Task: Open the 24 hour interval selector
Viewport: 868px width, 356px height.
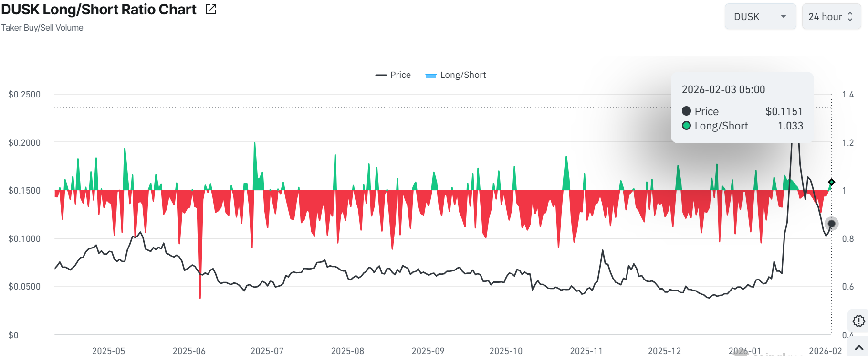Action: (831, 17)
